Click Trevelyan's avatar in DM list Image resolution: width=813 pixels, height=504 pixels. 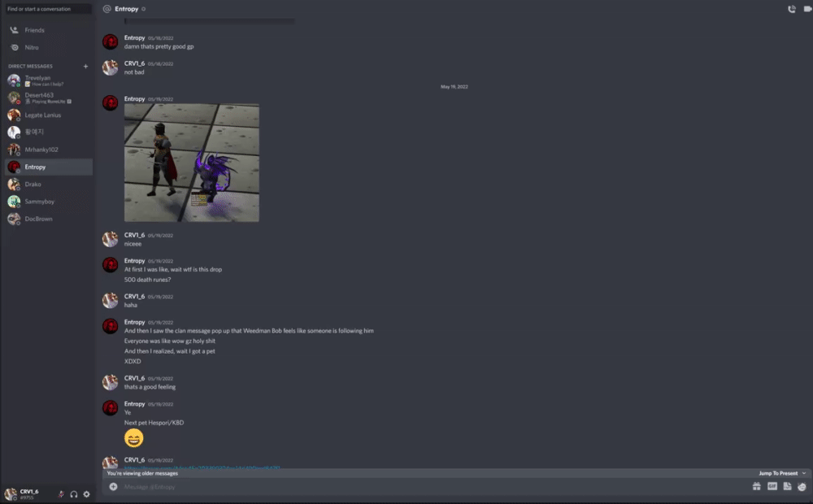[x=14, y=80]
